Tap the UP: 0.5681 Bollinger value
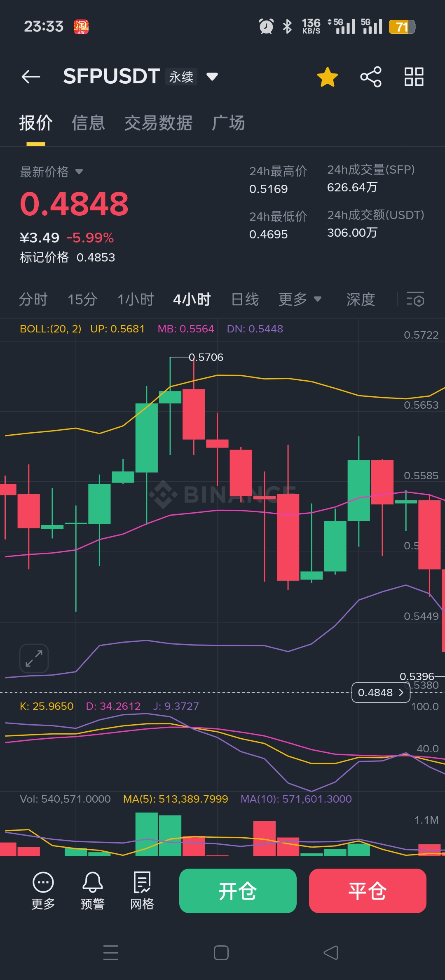The image size is (445, 980). [x=117, y=329]
